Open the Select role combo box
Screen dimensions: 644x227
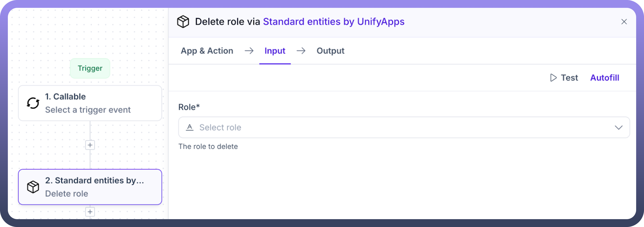click(400, 127)
